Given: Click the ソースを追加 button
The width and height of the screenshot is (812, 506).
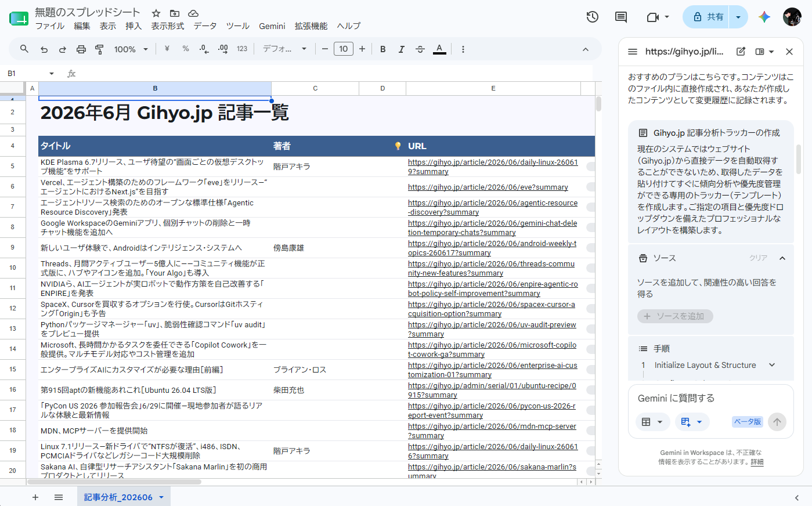Looking at the screenshot, I should (x=675, y=316).
